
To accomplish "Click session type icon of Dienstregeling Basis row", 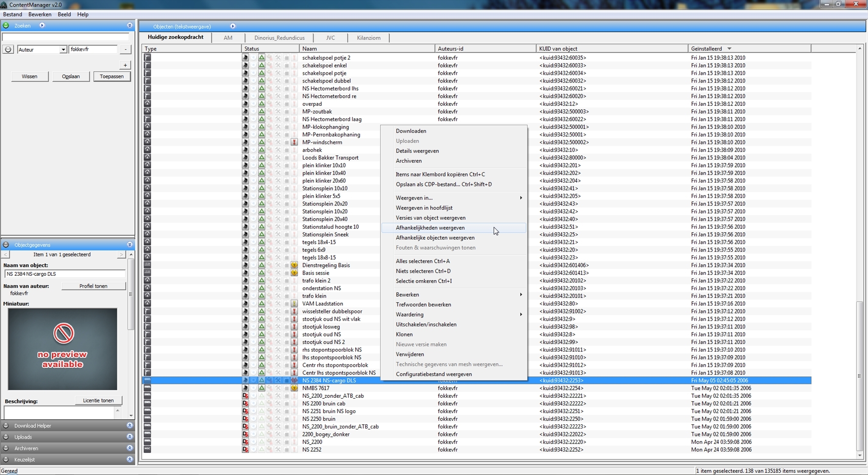I will (147, 265).
